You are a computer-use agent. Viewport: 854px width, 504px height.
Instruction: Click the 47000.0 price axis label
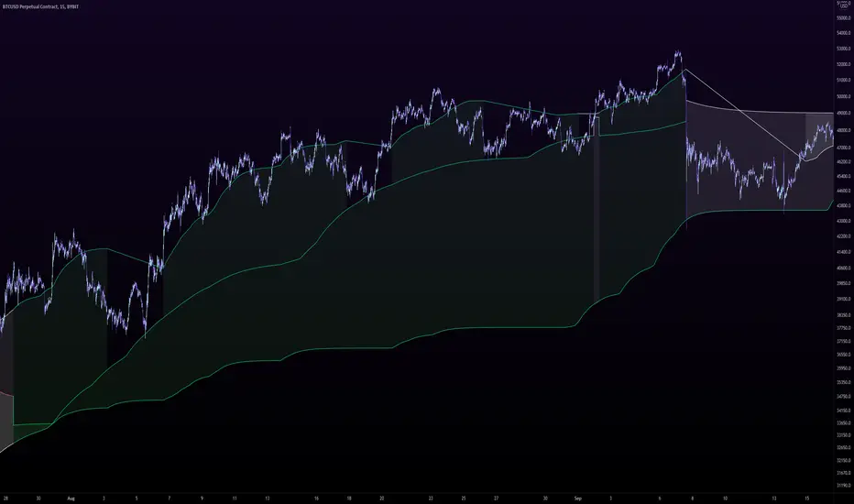844,148
